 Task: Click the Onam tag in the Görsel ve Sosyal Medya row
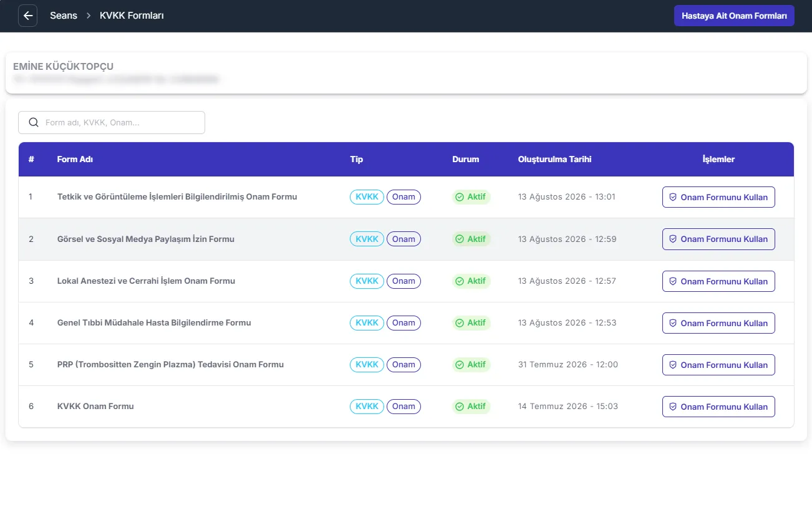404,239
